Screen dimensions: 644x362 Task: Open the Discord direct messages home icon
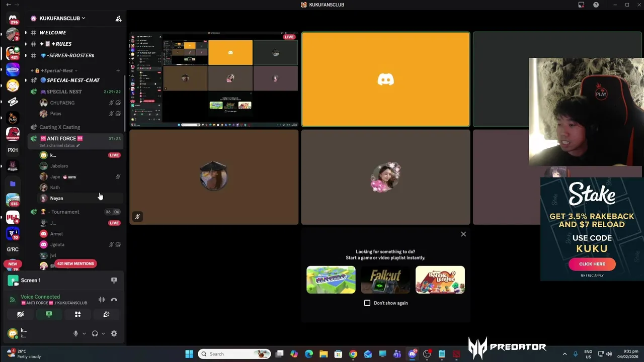13,18
